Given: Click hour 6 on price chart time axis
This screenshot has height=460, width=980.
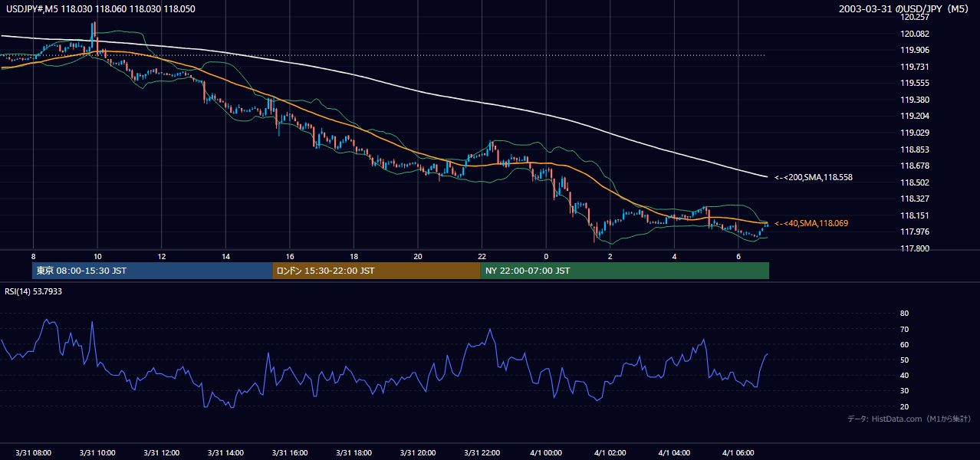Looking at the screenshot, I should point(738,256).
